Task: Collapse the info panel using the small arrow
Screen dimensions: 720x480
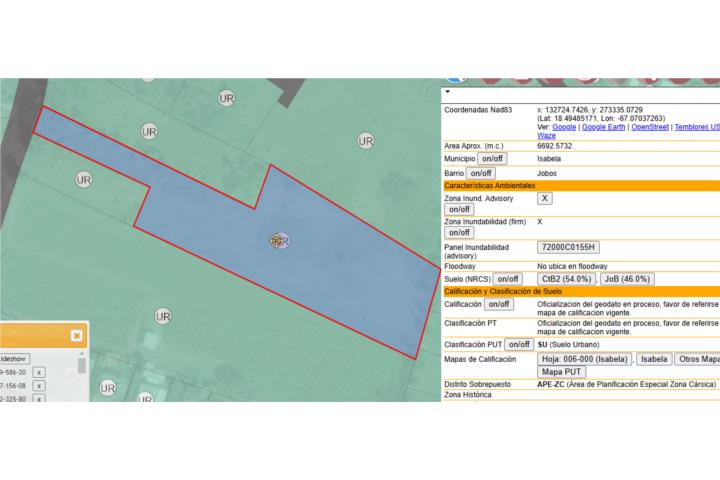Action: [x=447, y=91]
